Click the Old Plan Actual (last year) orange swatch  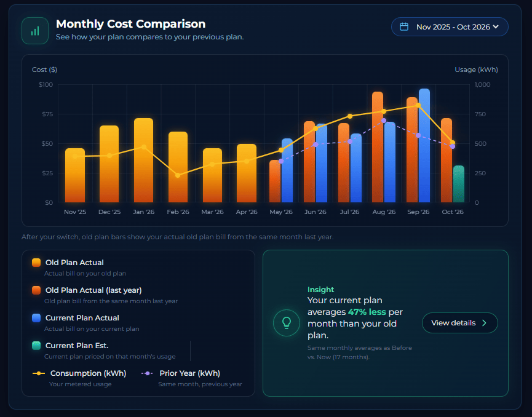36,290
